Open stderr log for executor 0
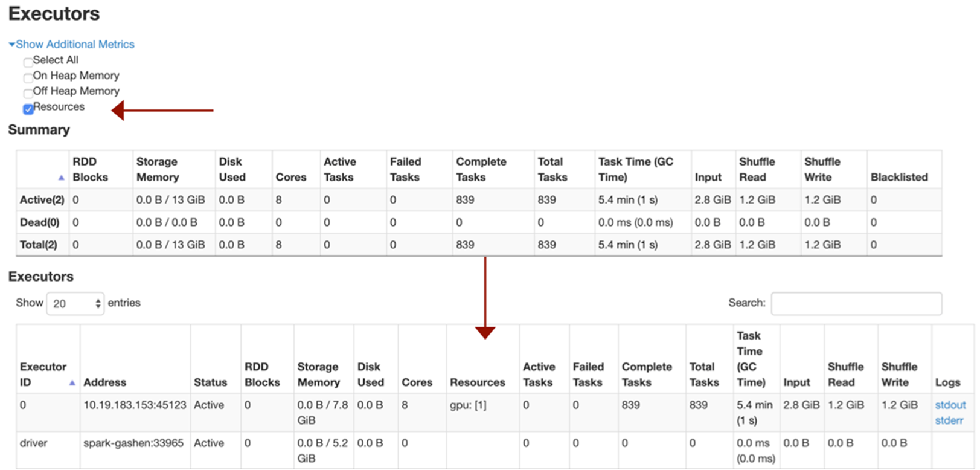Screen dimensions: 980x470 [x=949, y=420]
